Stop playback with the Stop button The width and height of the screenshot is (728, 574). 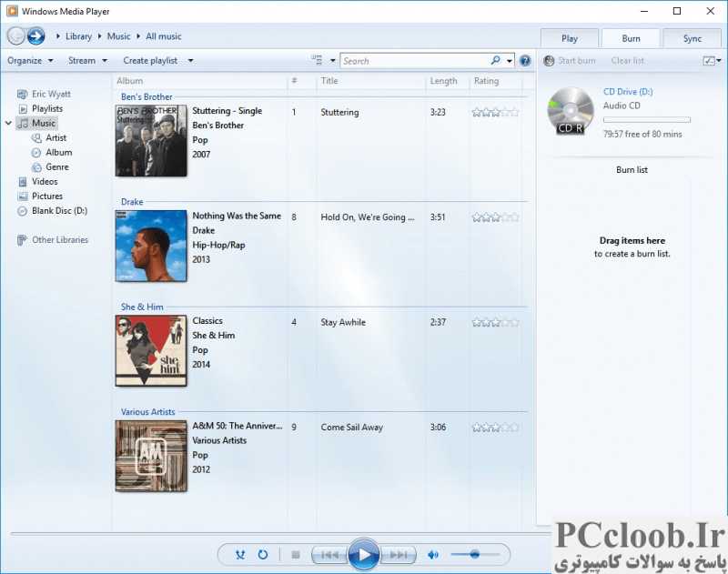tap(296, 555)
